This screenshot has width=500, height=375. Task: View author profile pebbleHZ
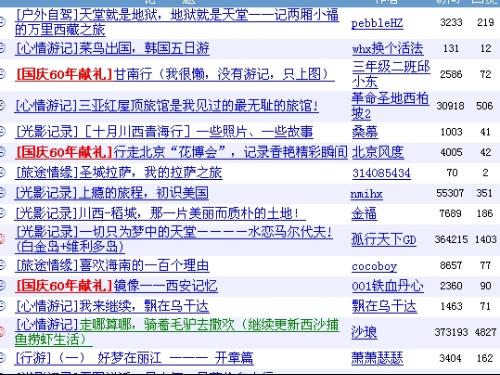377,23
